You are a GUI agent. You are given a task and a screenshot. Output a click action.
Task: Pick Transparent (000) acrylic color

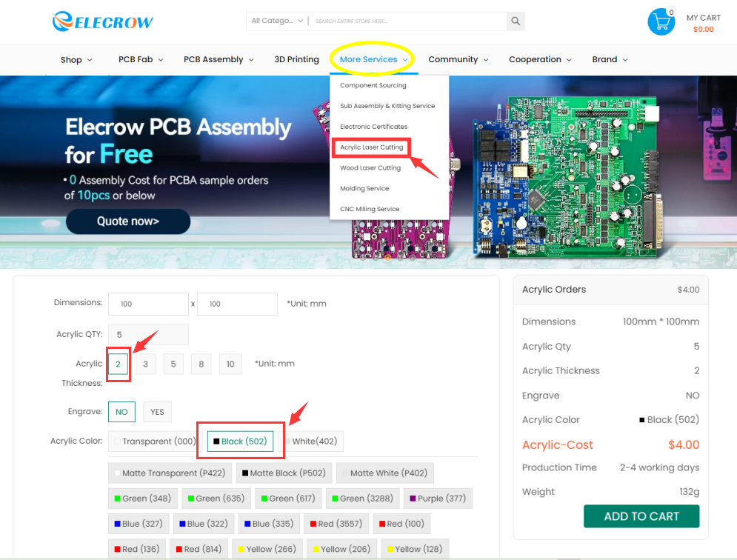[x=155, y=441]
